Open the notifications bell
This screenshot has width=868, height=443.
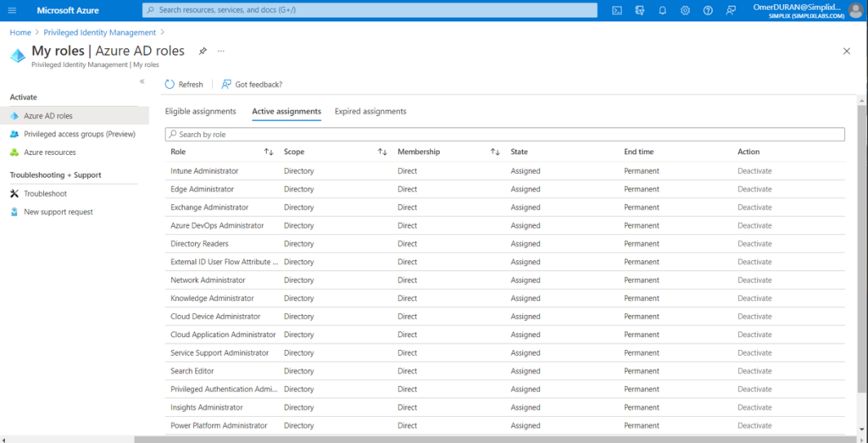pyautogui.click(x=662, y=10)
